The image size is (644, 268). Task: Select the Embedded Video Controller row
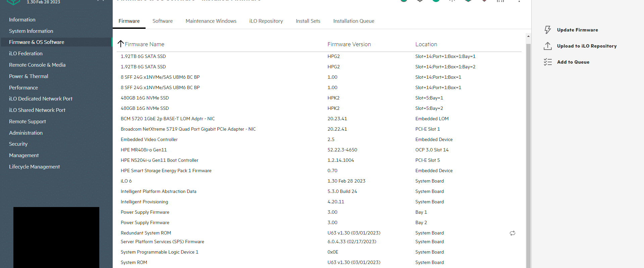point(319,139)
